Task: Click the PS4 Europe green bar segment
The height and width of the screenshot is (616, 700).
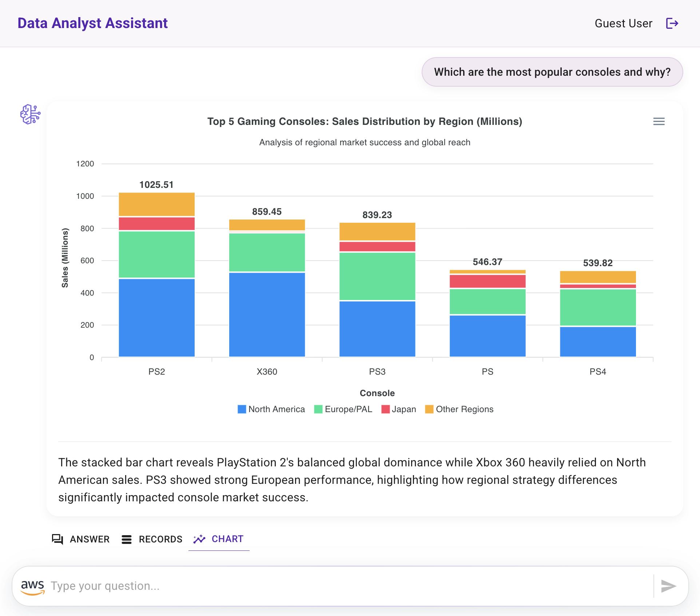Action: [598, 307]
